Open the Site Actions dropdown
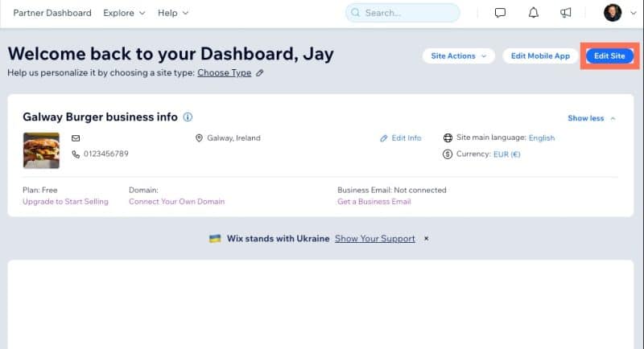This screenshot has width=644, height=349. [x=458, y=55]
